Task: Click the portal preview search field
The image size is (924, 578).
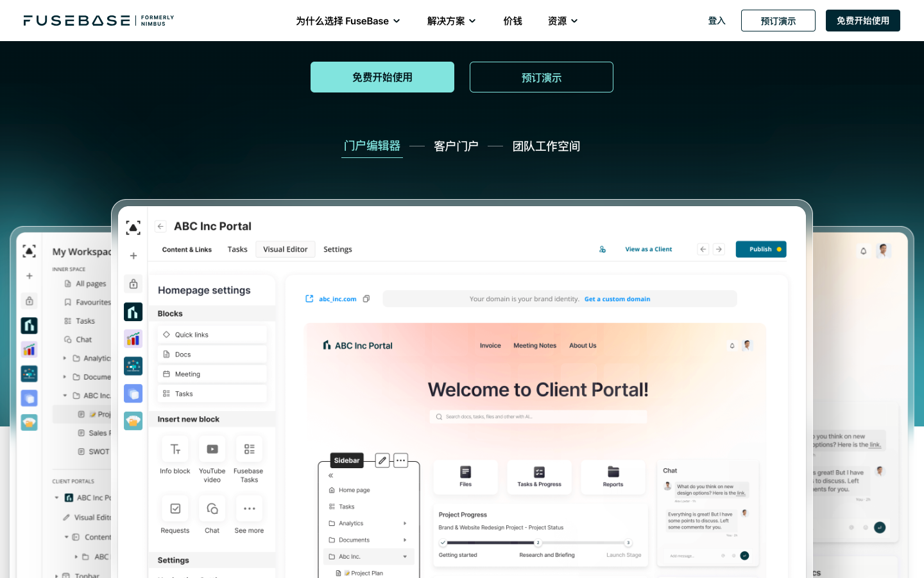Action: pos(538,417)
